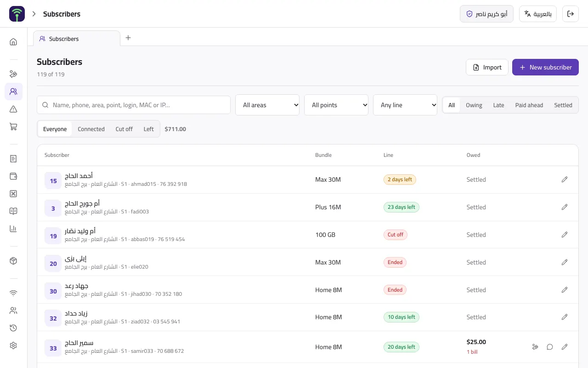588x368 pixels.
Task: Open the wallet icon in the sidebar
Action: pos(13,176)
